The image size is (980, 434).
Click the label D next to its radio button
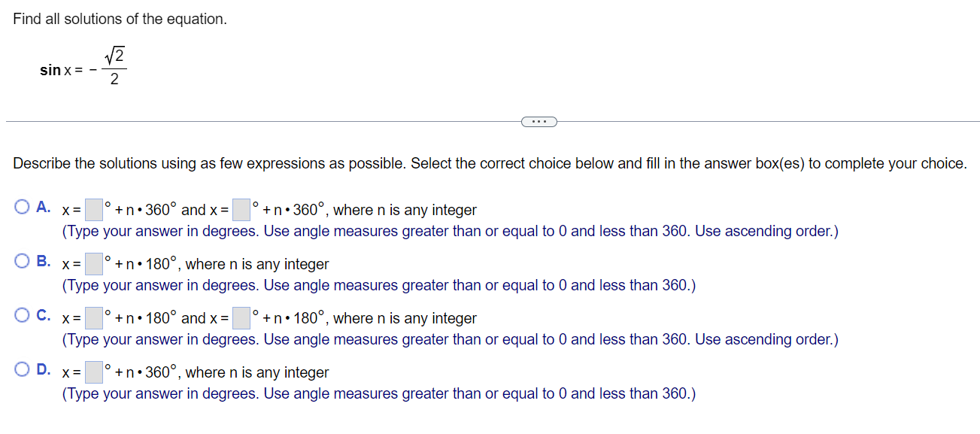(x=41, y=368)
